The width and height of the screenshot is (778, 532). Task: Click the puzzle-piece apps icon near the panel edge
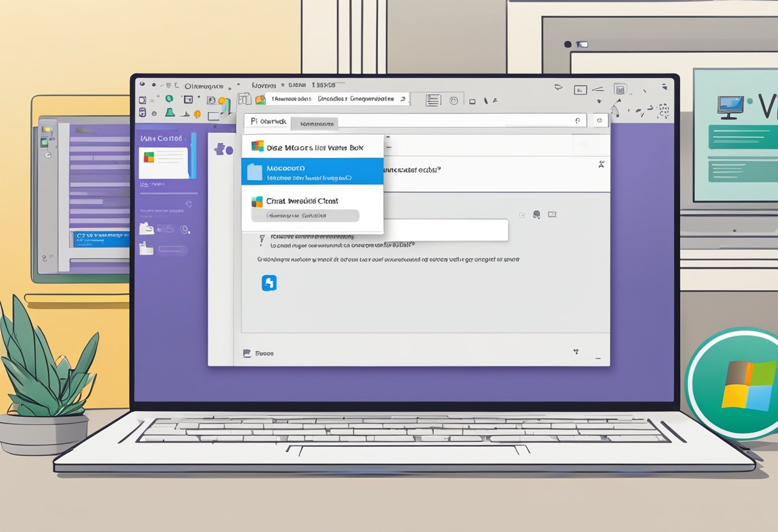[x=221, y=148]
